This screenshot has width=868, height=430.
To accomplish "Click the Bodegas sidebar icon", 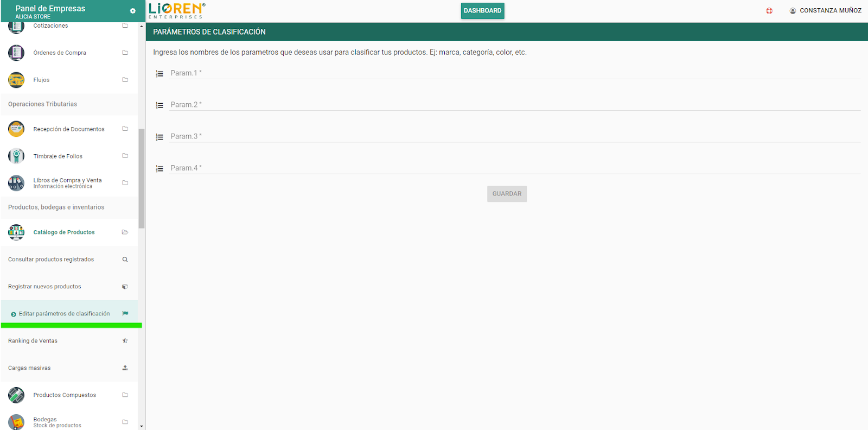I will click(x=16, y=422).
